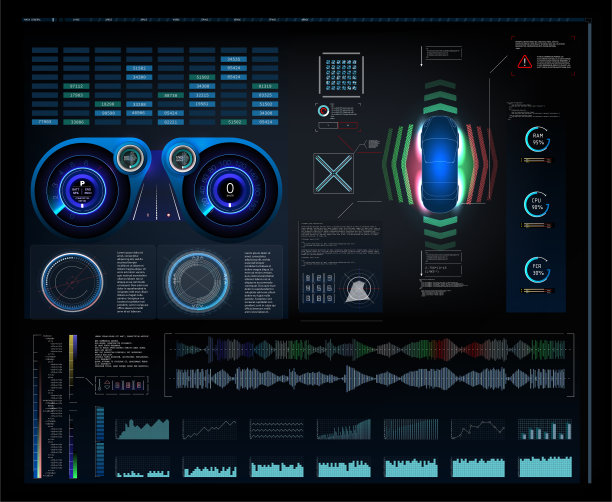Click the RAM 95% circular gauge
Image resolution: width=612 pixels, height=502 pixels.
click(538, 140)
